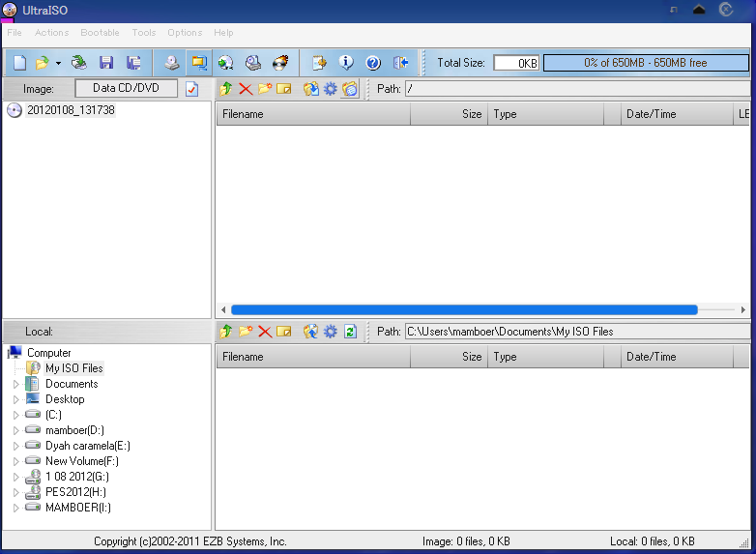
Task: Open the Options menu
Action: (x=185, y=33)
